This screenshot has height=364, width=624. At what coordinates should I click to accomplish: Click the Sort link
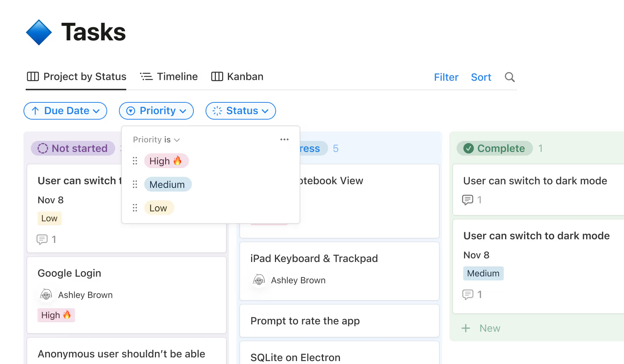click(481, 77)
